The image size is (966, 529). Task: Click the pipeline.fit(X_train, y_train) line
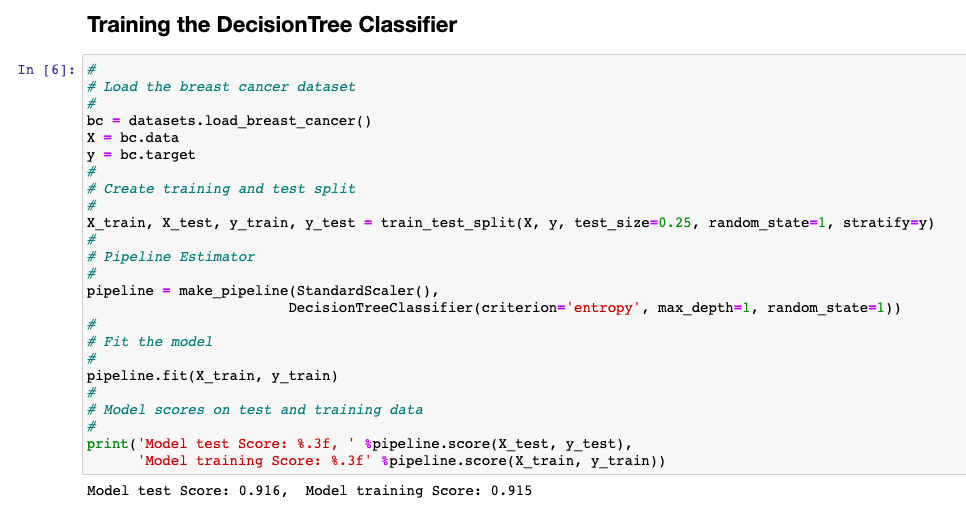point(213,376)
